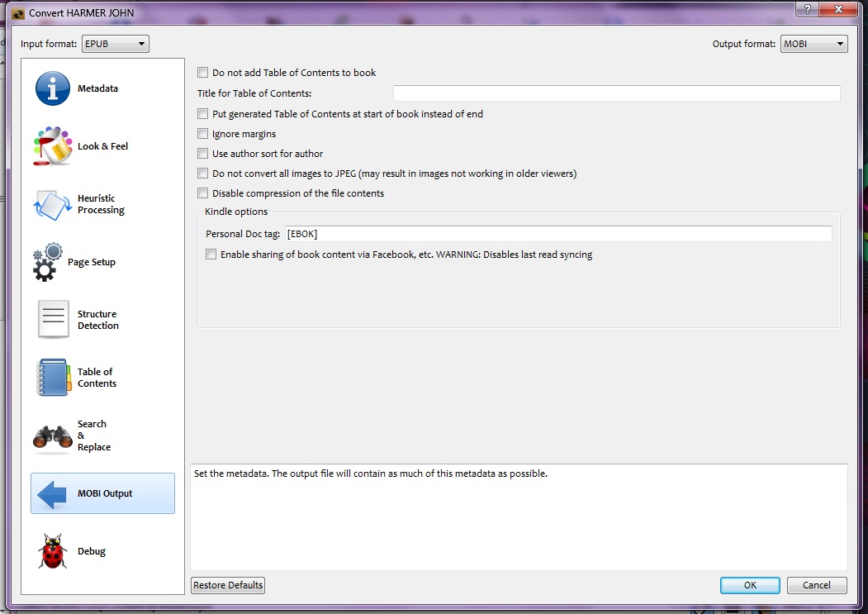868x614 pixels.
Task: Click the Page Setup gears icon
Action: tap(48, 262)
